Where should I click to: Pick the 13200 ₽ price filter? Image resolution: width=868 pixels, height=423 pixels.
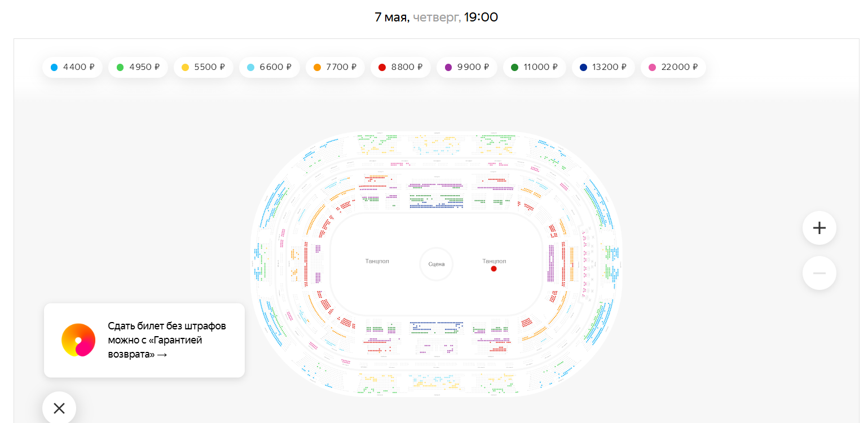click(603, 67)
